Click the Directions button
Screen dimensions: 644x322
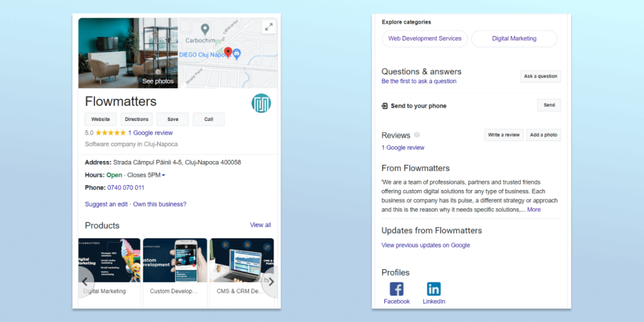coord(136,119)
